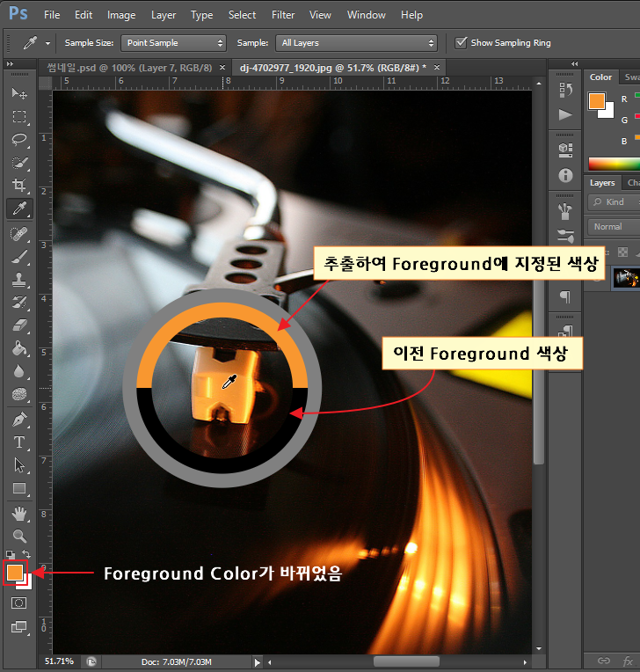This screenshot has height=672, width=640.
Task: Select the Brush tool
Action: (x=18, y=257)
